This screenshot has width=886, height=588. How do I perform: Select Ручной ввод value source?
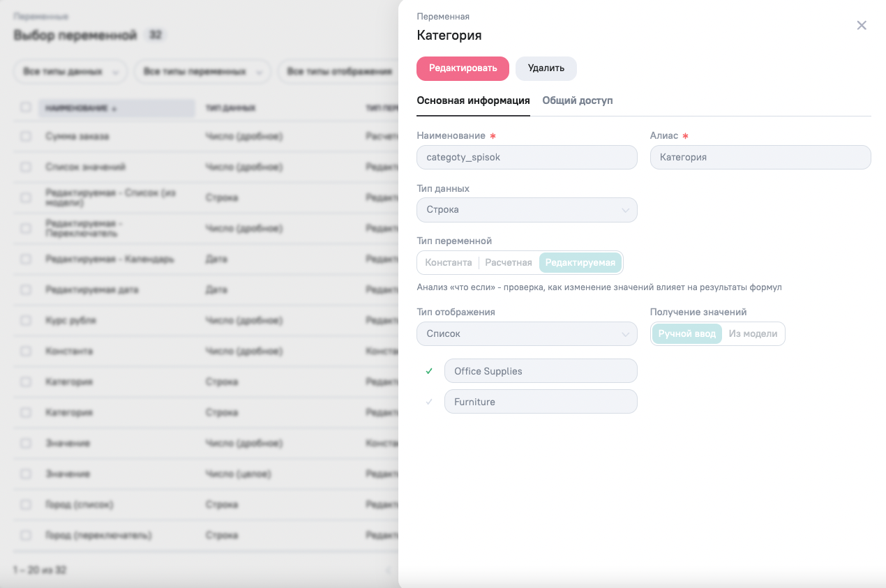pos(686,334)
